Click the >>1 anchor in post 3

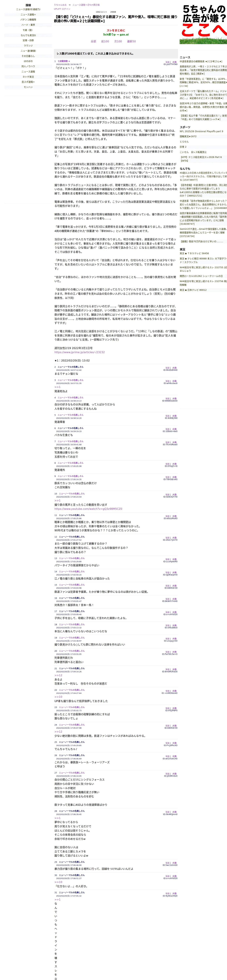(x=57, y=387)
